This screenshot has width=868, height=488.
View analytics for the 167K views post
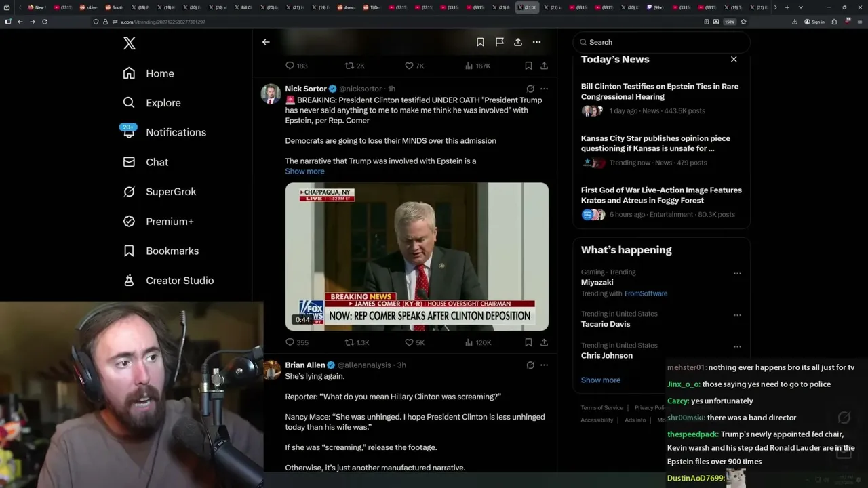[477, 66]
